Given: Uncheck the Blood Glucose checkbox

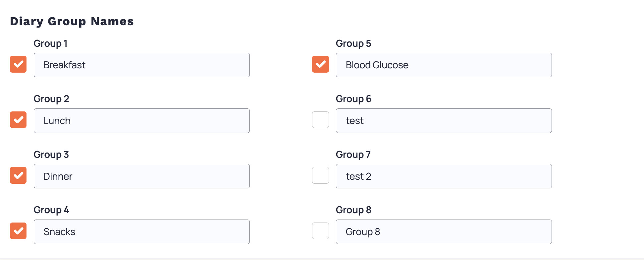Looking at the screenshot, I should [320, 64].
